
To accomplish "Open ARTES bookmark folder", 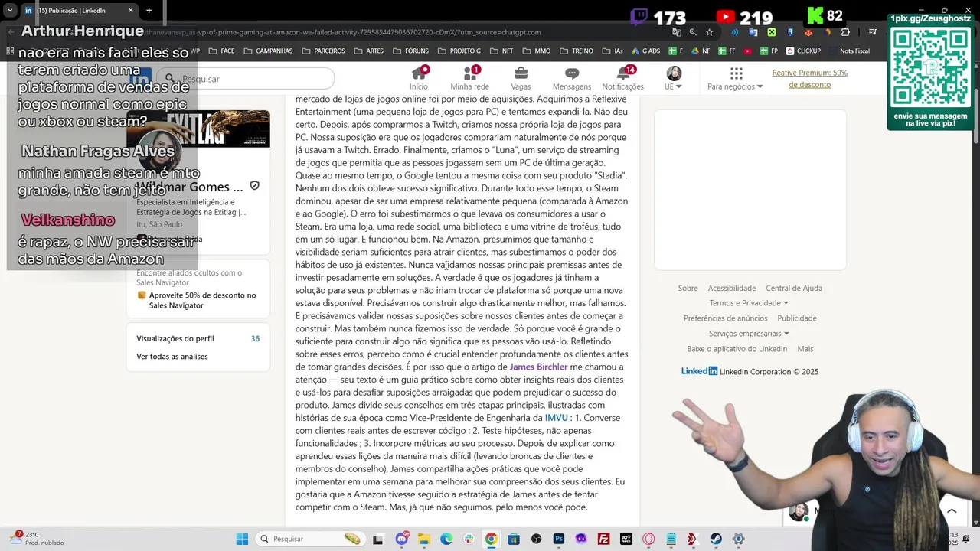I will point(369,51).
